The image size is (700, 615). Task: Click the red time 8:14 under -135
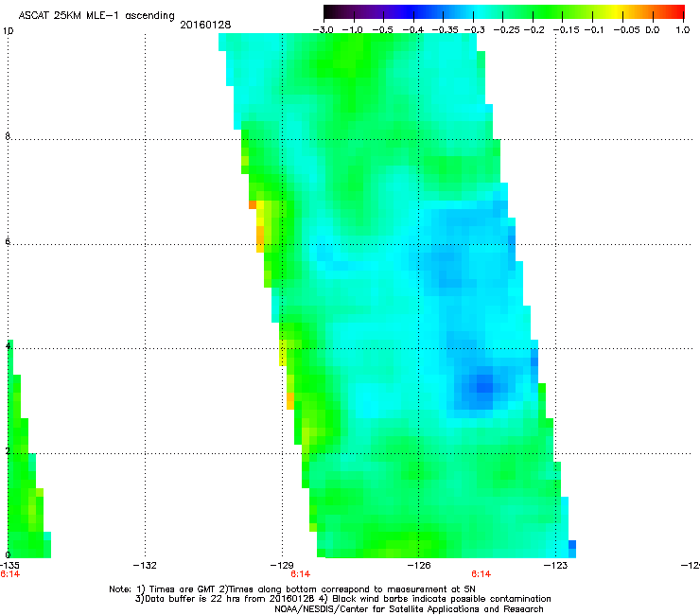click(9, 574)
